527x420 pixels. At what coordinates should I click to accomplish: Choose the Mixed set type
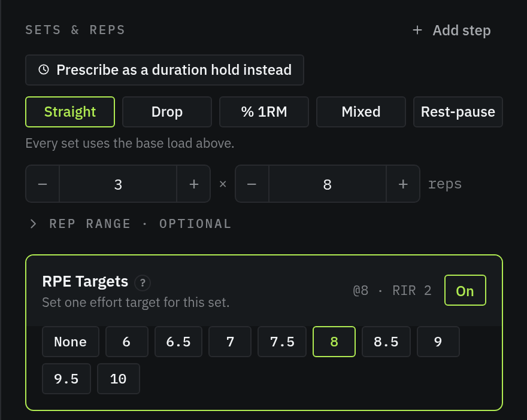(x=361, y=112)
